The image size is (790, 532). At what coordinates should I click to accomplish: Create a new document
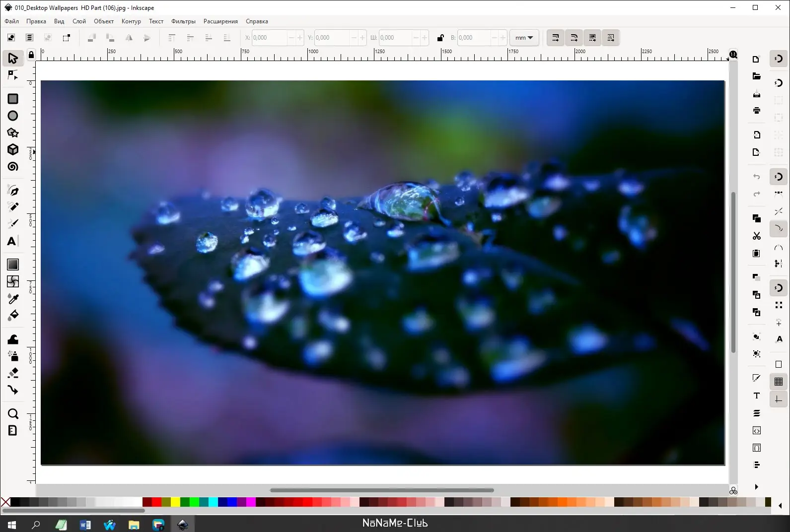point(756,59)
